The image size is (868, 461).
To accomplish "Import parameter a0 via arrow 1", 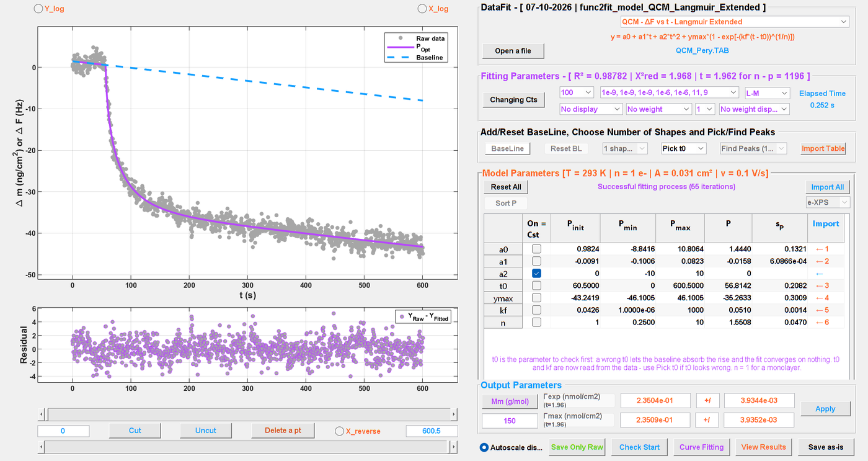I will 822,249.
